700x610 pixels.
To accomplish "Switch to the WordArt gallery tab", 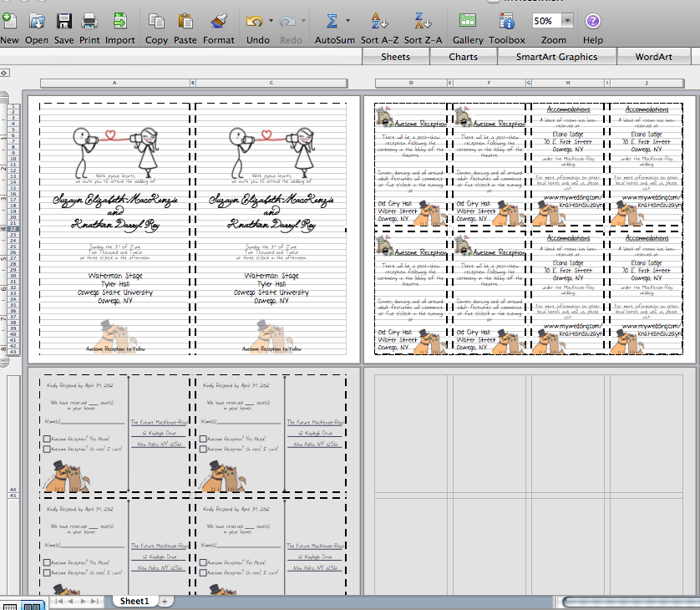I will 653,57.
